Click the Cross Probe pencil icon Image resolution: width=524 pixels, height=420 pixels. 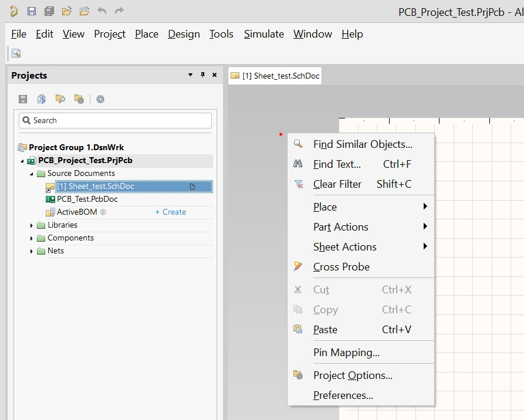point(298,266)
